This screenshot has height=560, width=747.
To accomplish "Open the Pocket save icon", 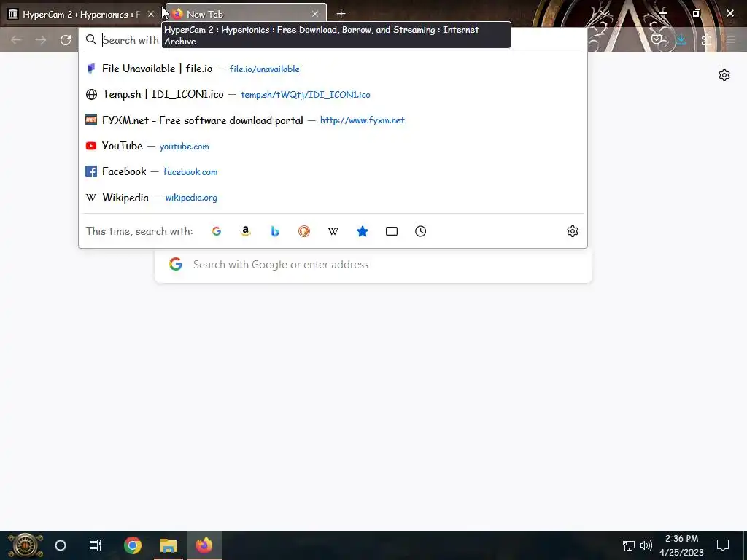I will coord(657,40).
